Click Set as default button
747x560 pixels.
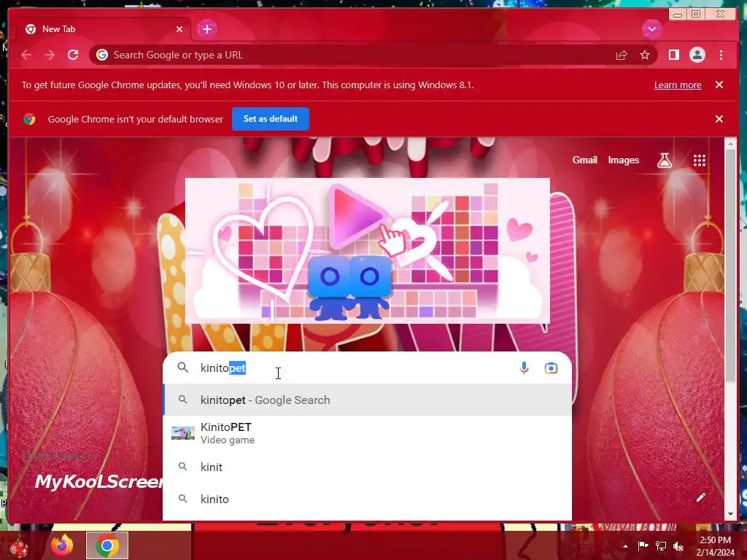[x=271, y=119]
